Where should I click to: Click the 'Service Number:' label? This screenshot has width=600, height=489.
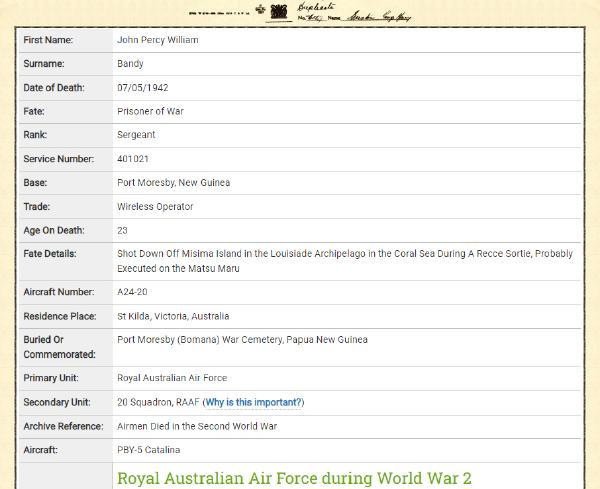(x=59, y=159)
